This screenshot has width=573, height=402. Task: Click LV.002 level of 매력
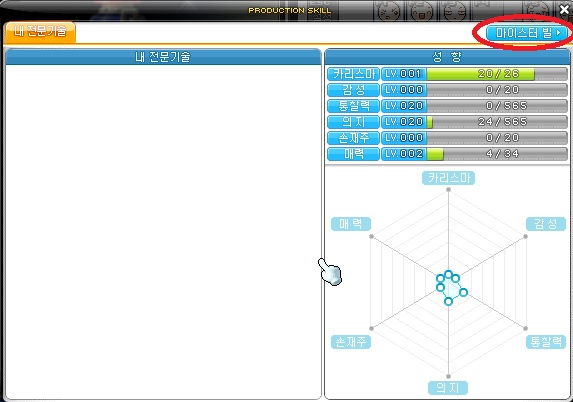(x=404, y=154)
